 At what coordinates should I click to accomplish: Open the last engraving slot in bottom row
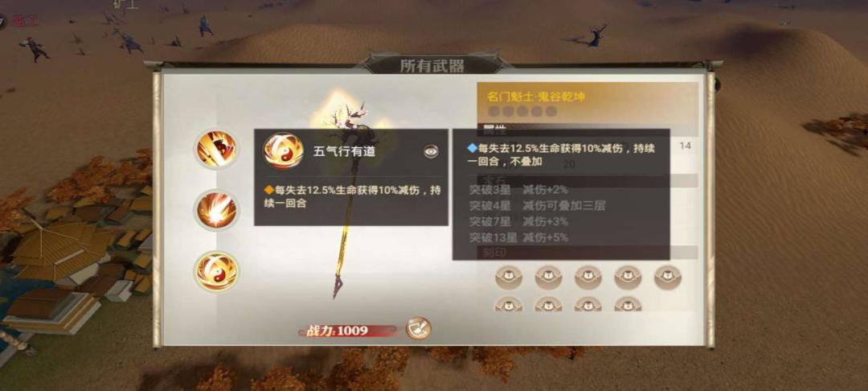(x=628, y=303)
